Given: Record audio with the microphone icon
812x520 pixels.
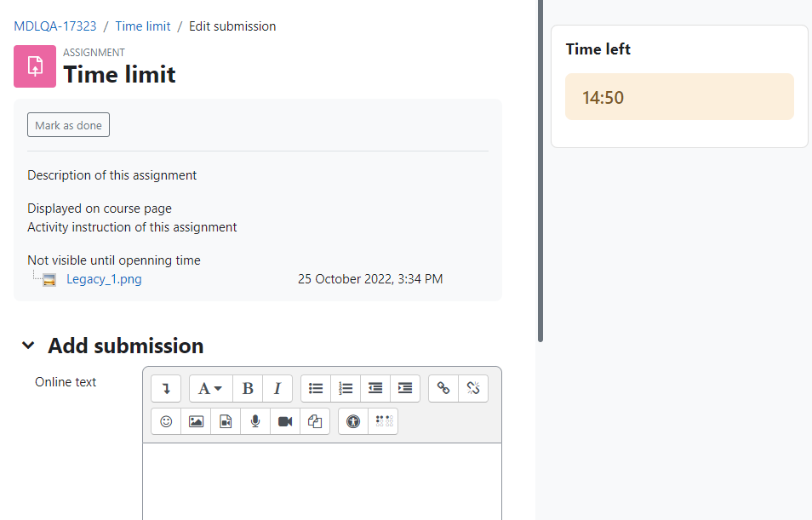Looking at the screenshot, I should [x=255, y=421].
